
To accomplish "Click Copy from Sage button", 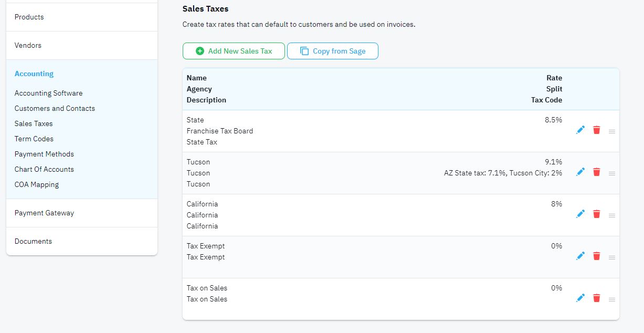I will click(333, 51).
